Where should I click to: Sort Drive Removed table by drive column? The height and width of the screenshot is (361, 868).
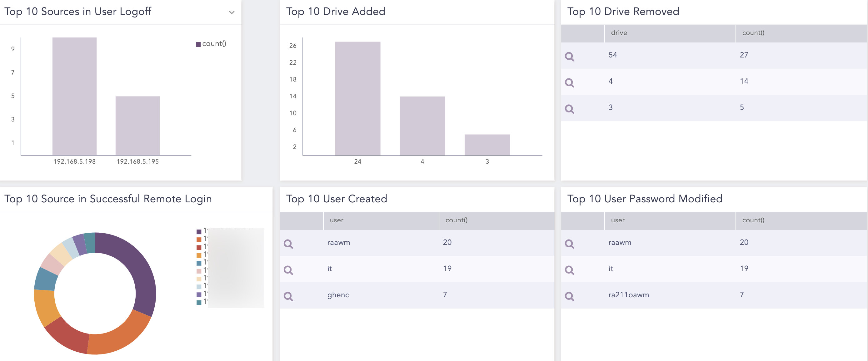(619, 33)
